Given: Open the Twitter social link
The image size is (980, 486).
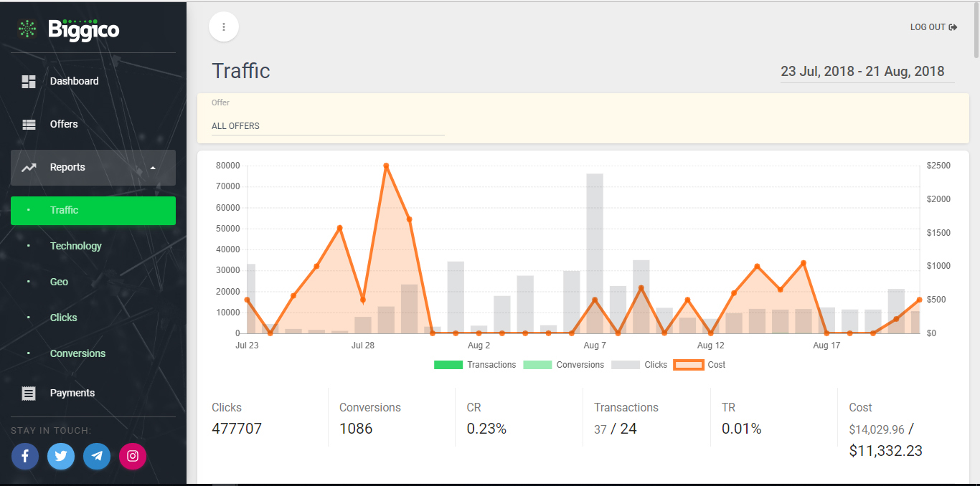Looking at the screenshot, I should coord(61,456).
